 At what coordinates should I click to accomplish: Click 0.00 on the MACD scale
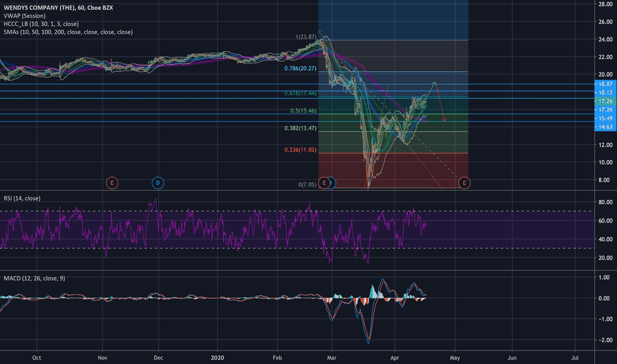click(x=604, y=298)
